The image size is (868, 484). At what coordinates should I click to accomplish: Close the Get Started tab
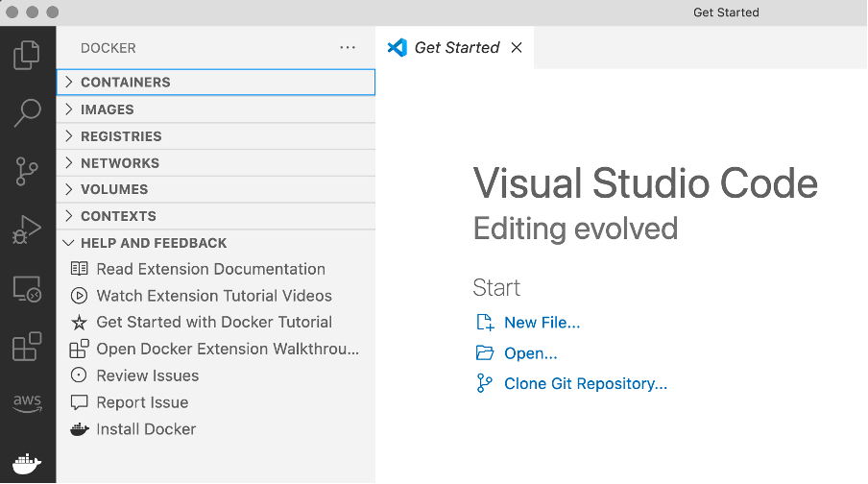click(x=517, y=48)
